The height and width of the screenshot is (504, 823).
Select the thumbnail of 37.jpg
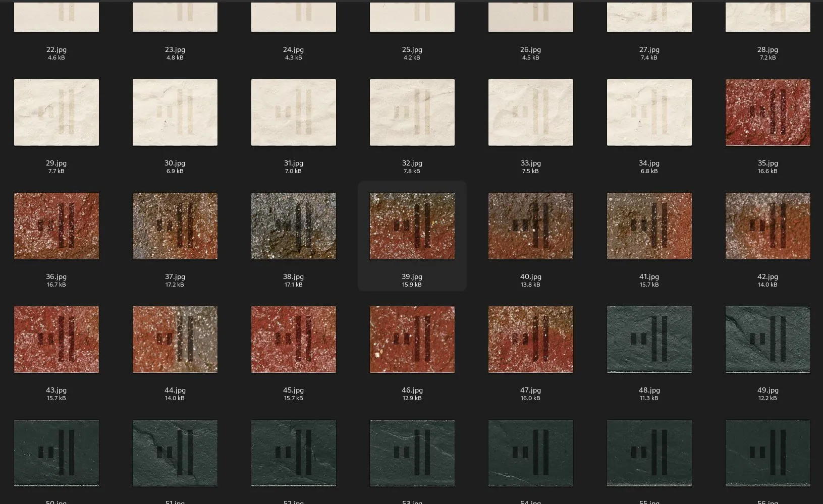coord(175,226)
